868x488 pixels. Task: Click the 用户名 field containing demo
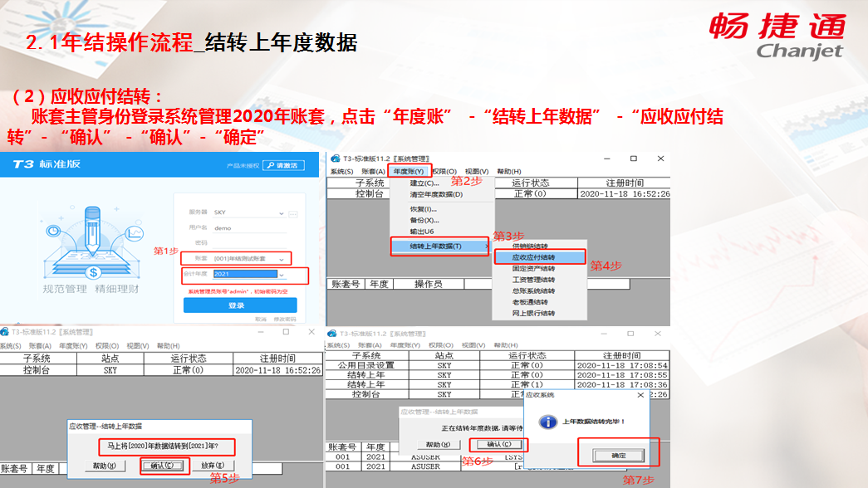click(249, 228)
